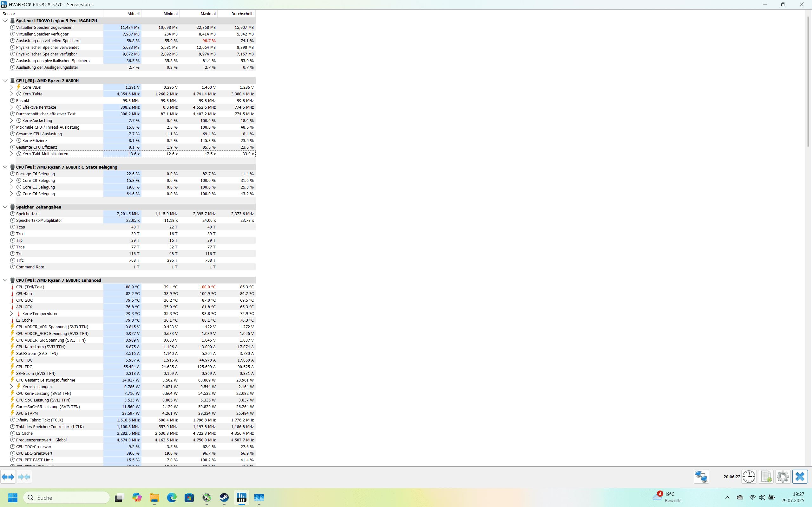Open Steam from the taskbar

224,497
